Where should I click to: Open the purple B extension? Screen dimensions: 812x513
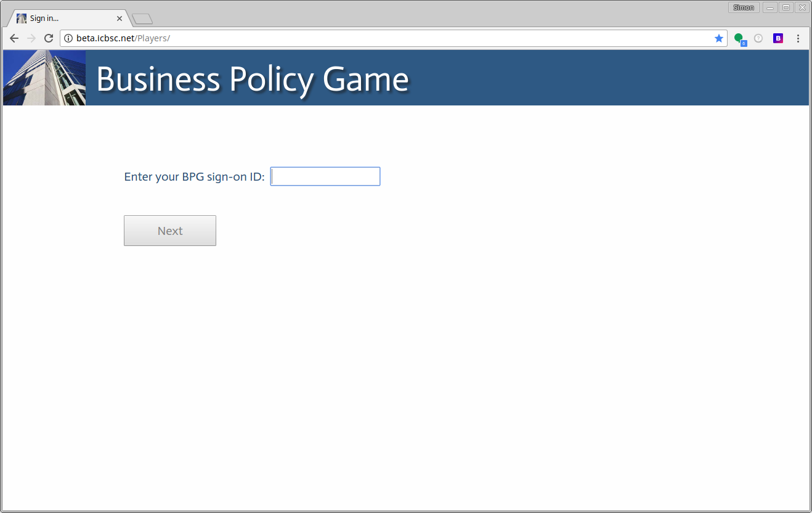click(778, 38)
